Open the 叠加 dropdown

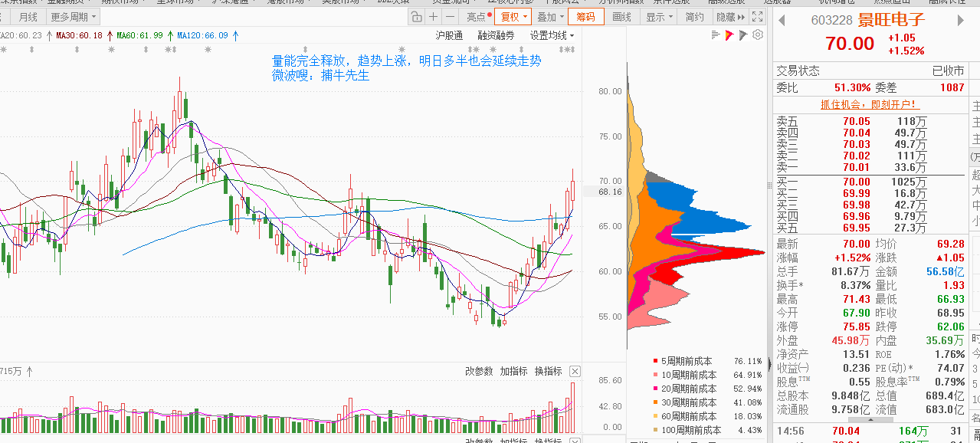[x=549, y=16]
